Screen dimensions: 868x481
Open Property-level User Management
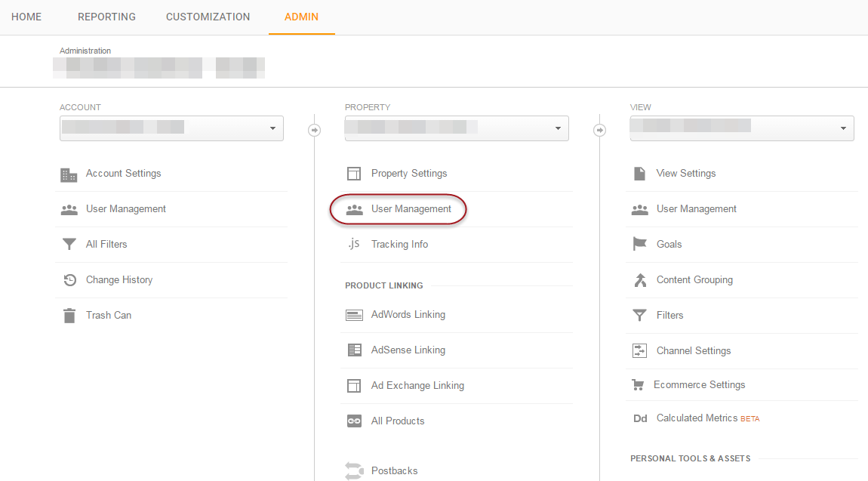[x=411, y=209]
